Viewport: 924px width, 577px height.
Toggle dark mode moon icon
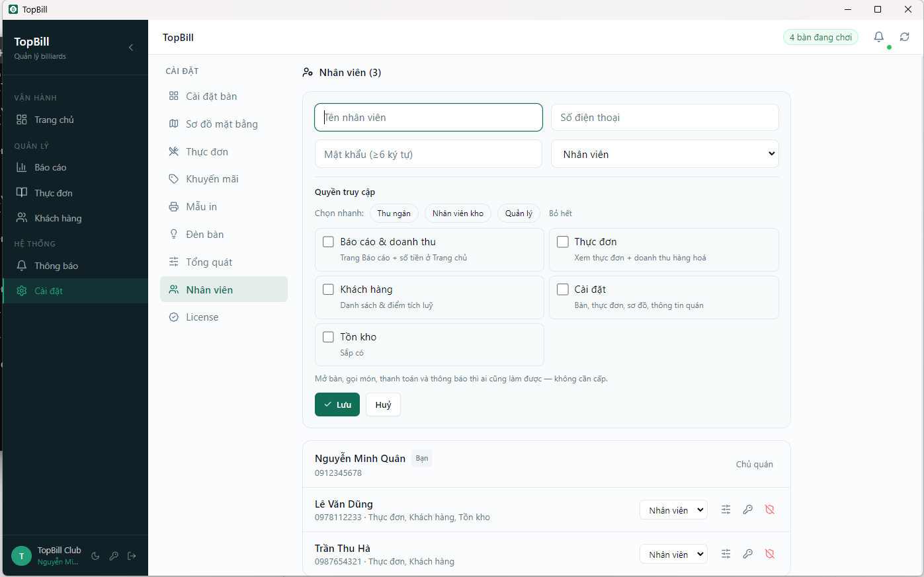point(95,556)
